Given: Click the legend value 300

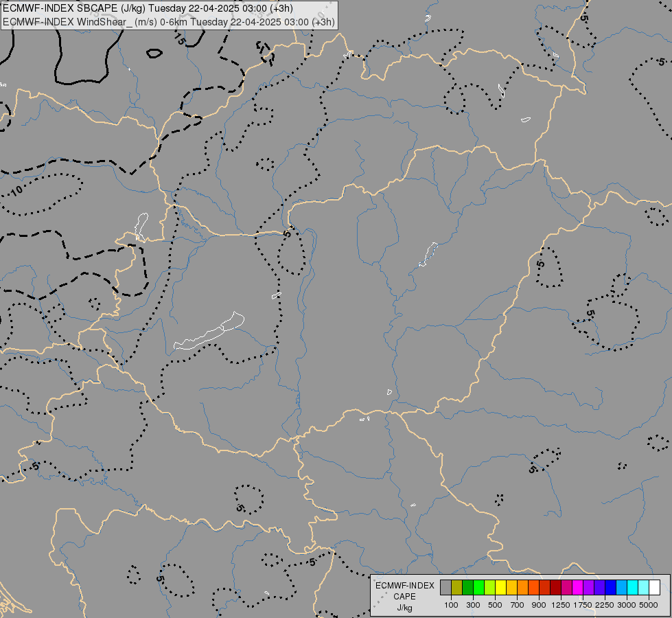Looking at the screenshot, I should click(473, 605).
